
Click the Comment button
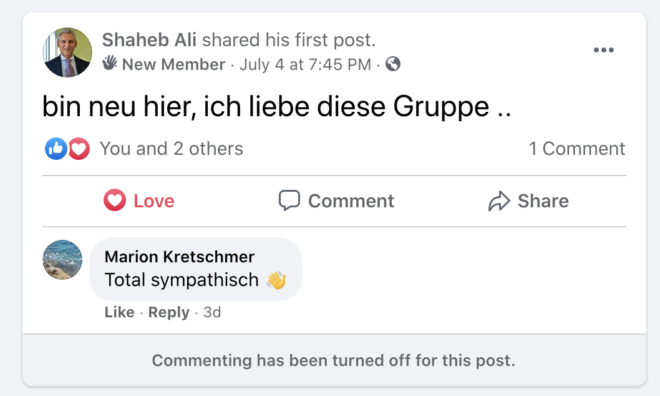[336, 201]
